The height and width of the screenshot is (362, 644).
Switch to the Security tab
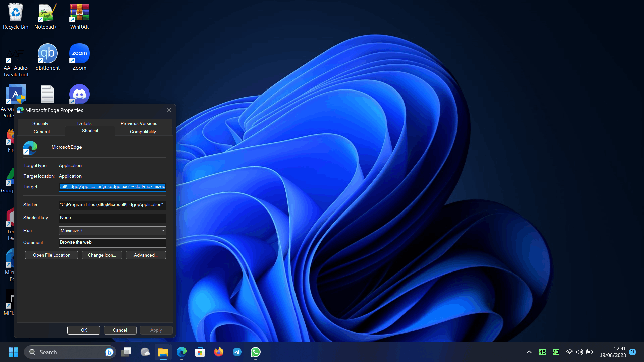[x=40, y=123]
